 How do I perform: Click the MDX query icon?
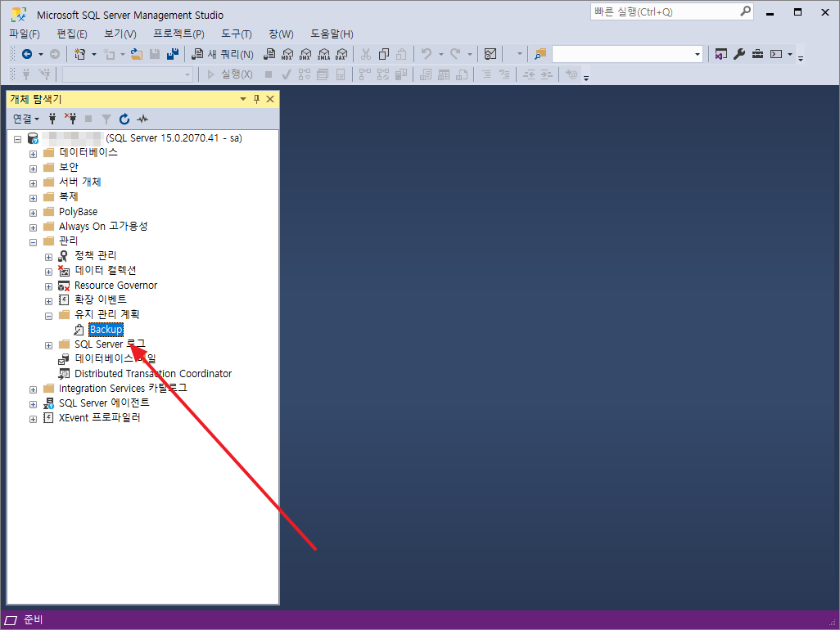pyautogui.click(x=287, y=54)
